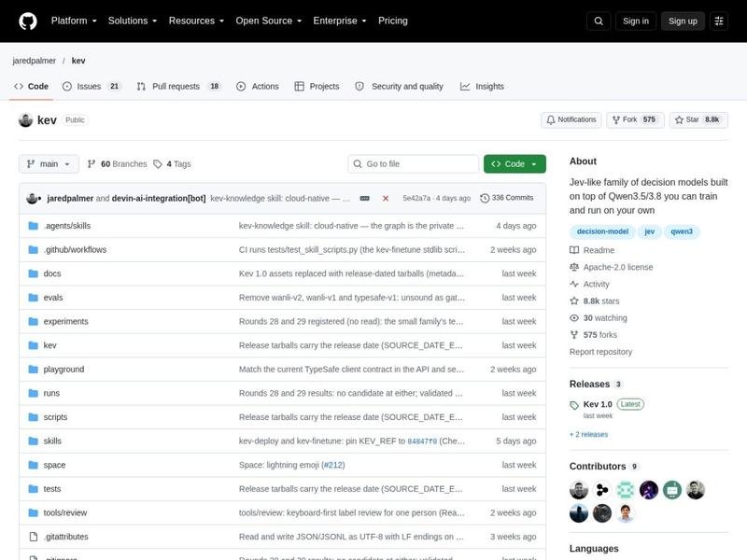
Task: Select the qwen3 topic tag
Action: [682, 231]
